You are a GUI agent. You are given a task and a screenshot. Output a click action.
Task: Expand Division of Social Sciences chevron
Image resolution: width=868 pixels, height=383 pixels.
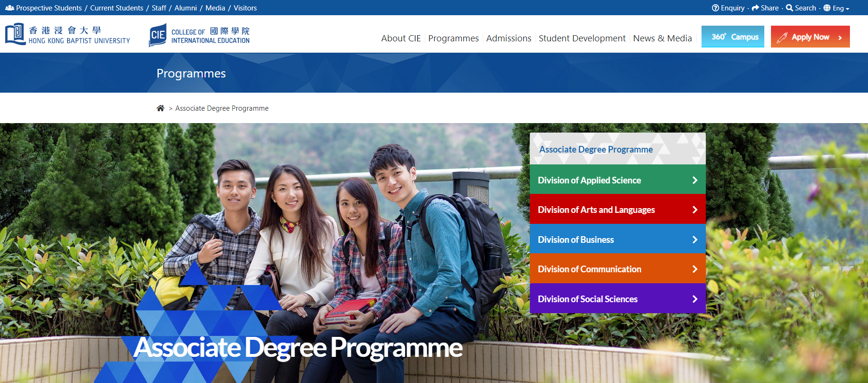[695, 299]
